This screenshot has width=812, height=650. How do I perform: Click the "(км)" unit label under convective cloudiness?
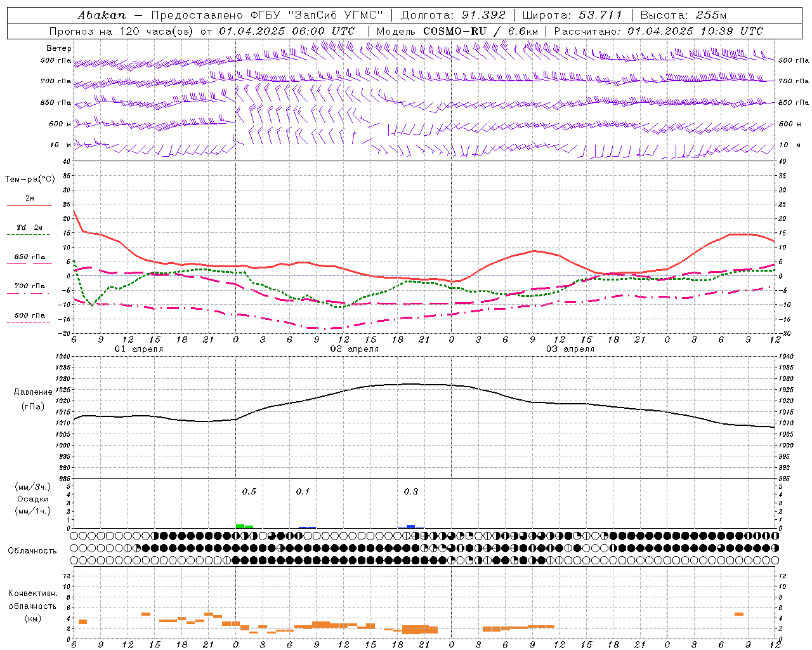32,618
